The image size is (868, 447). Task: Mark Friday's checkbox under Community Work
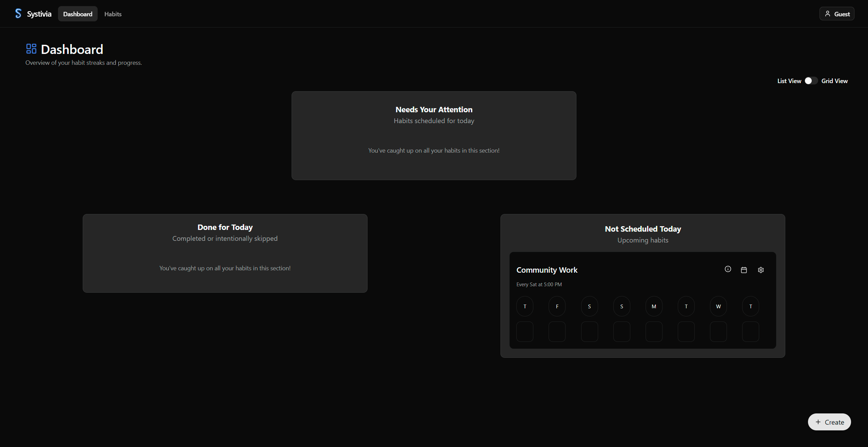557,332
